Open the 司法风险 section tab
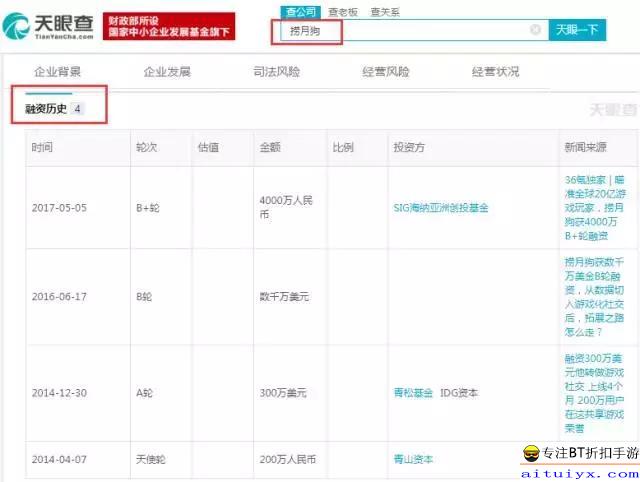640x482 pixels. (276, 72)
